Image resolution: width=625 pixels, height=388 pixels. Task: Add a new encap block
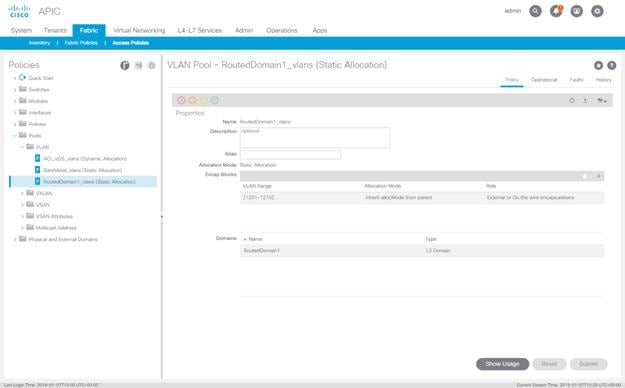pyautogui.click(x=598, y=176)
